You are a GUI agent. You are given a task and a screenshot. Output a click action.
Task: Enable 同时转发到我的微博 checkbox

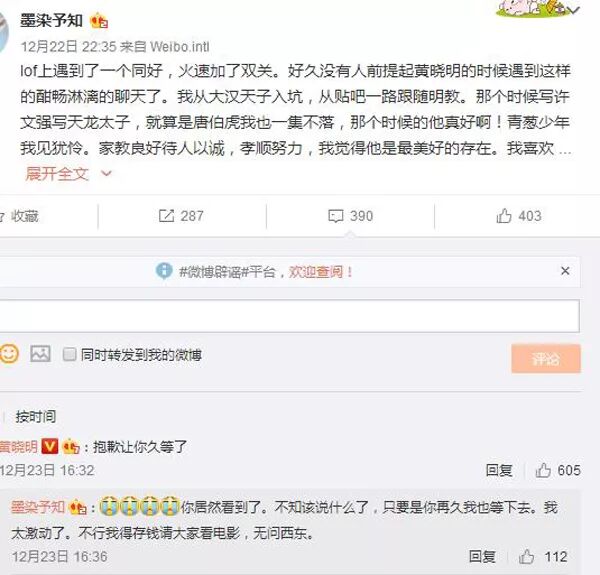coord(69,354)
